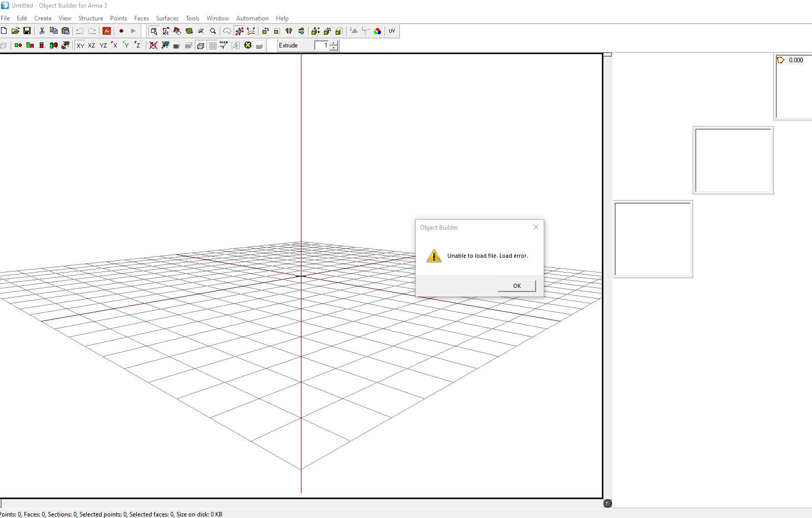Screen dimensions: 812x518
Task: Decrease the Extrude value with down arrow
Action: coord(334,48)
